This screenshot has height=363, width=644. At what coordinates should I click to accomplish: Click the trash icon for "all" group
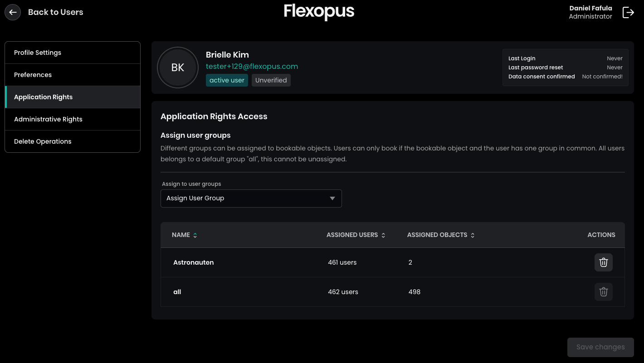coord(603,292)
